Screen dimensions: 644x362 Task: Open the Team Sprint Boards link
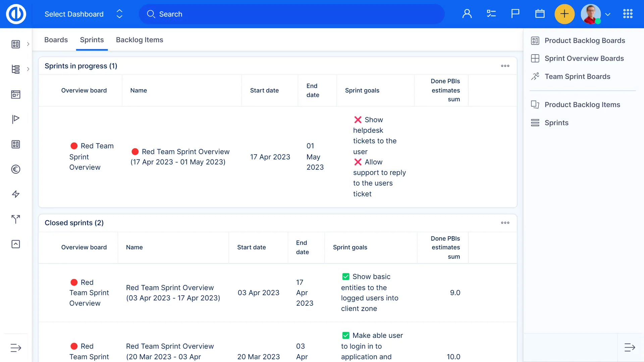click(x=577, y=76)
